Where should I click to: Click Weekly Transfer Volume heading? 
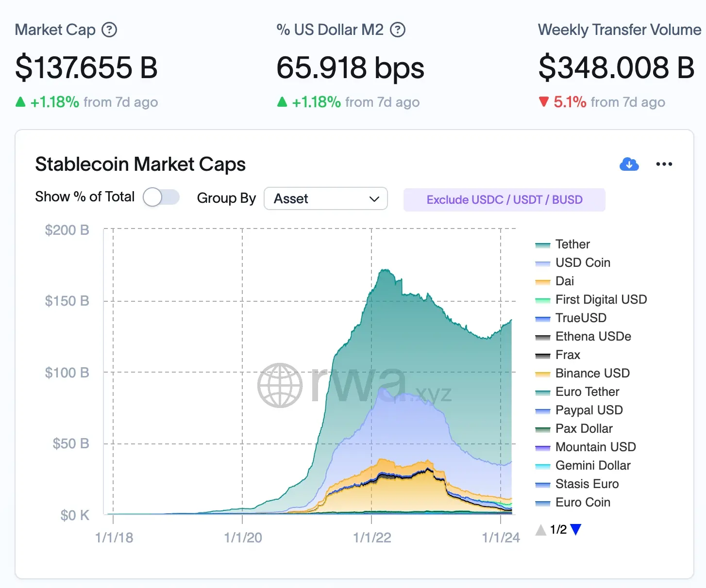tap(620, 30)
